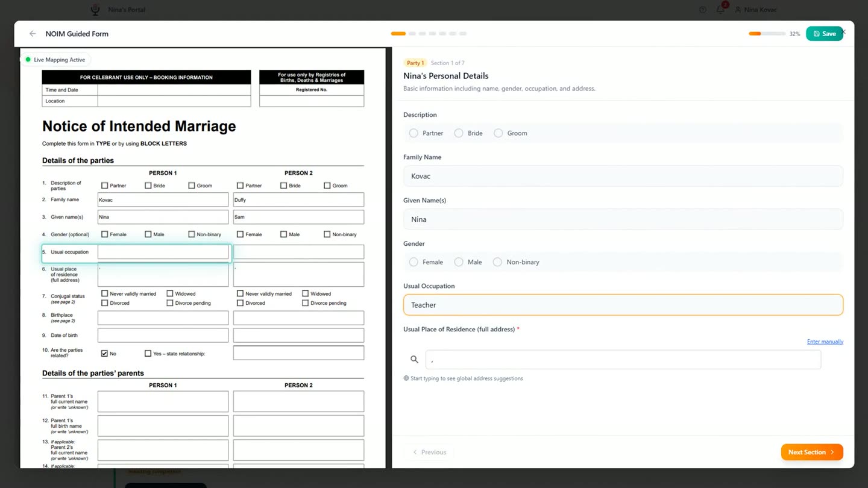Click the Nina's Portal microphone logo

(x=95, y=10)
